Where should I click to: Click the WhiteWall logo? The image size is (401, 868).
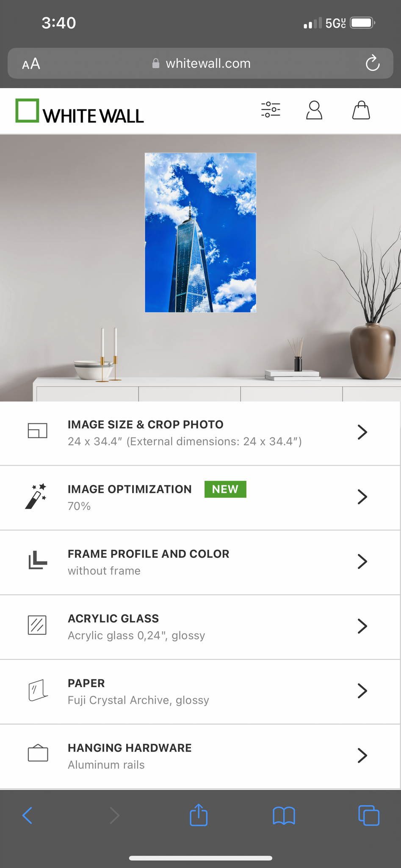pyautogui.click(x=80, y=111)
